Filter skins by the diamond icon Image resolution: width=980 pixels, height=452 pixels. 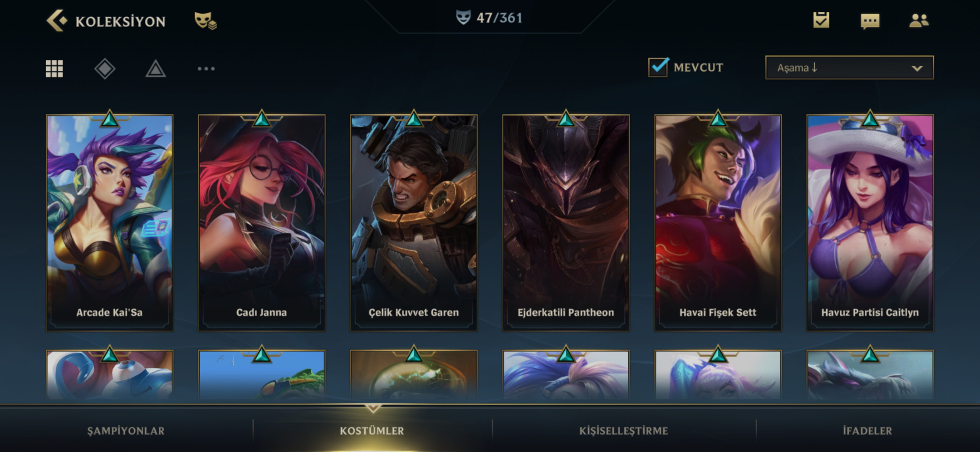click(105, 69)
